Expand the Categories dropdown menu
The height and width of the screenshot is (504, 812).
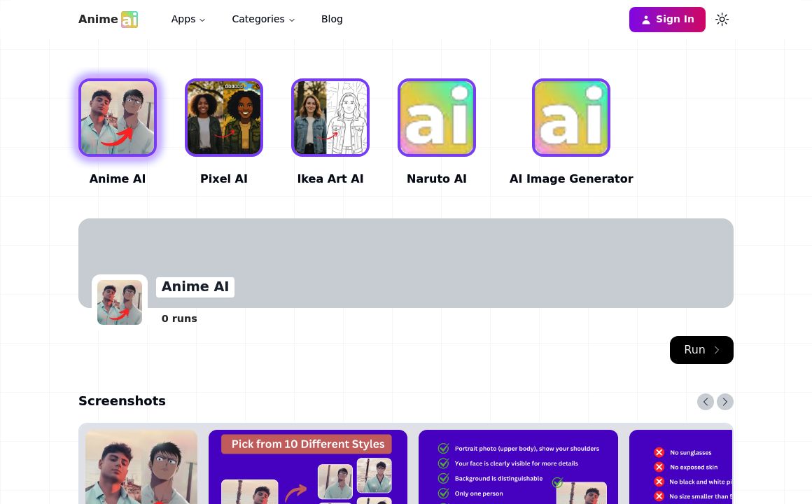coord(263,20)
